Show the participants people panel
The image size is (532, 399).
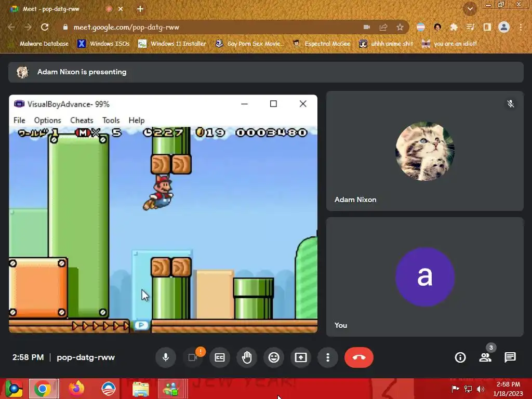click(485, 357)
